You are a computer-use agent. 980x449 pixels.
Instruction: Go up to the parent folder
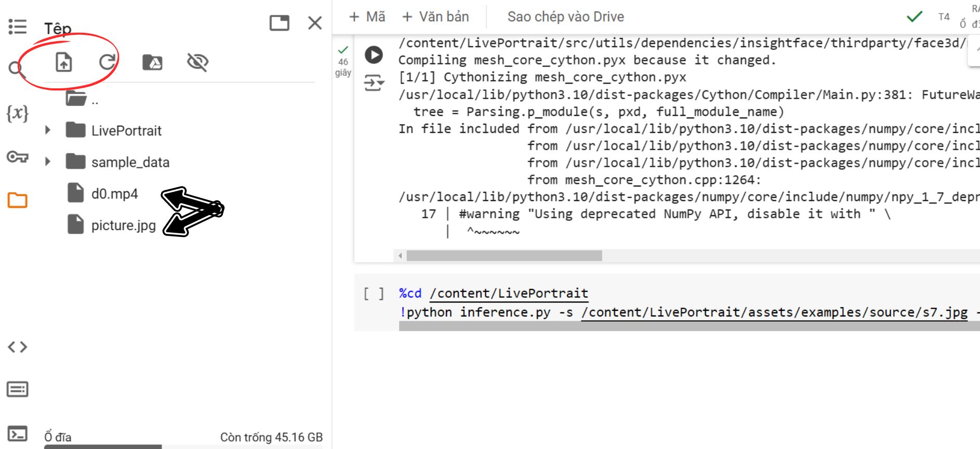tap(83, 99)
